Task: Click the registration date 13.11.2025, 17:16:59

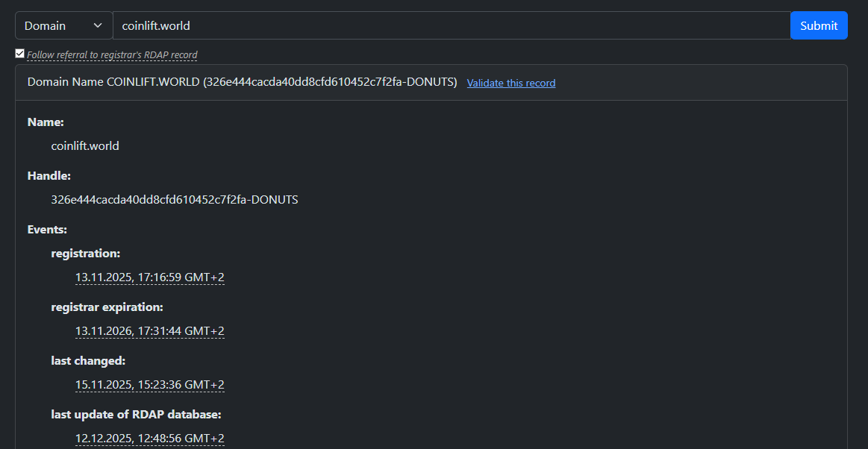Action: (149, 277)
